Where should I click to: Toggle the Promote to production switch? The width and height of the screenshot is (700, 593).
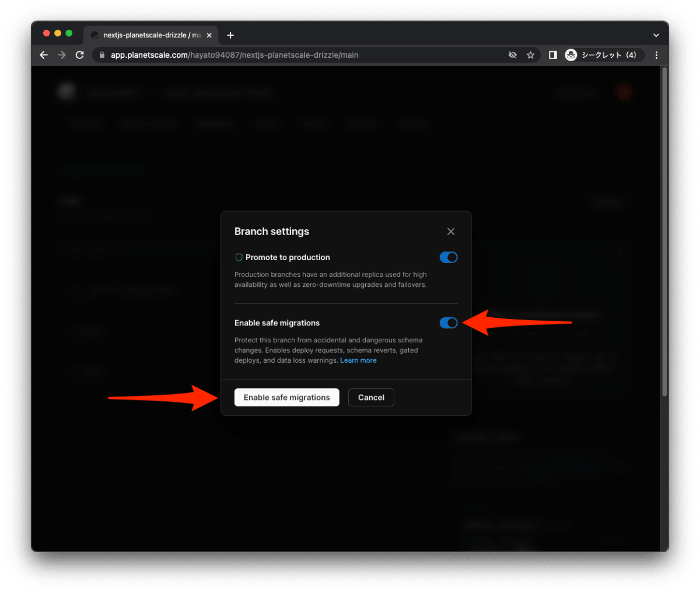pos(449,257)
